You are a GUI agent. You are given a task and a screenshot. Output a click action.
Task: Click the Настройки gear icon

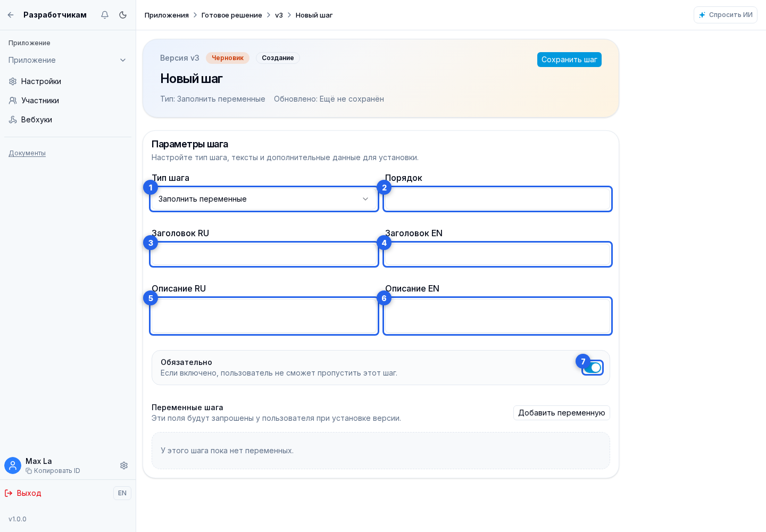[x=13, y=81]
